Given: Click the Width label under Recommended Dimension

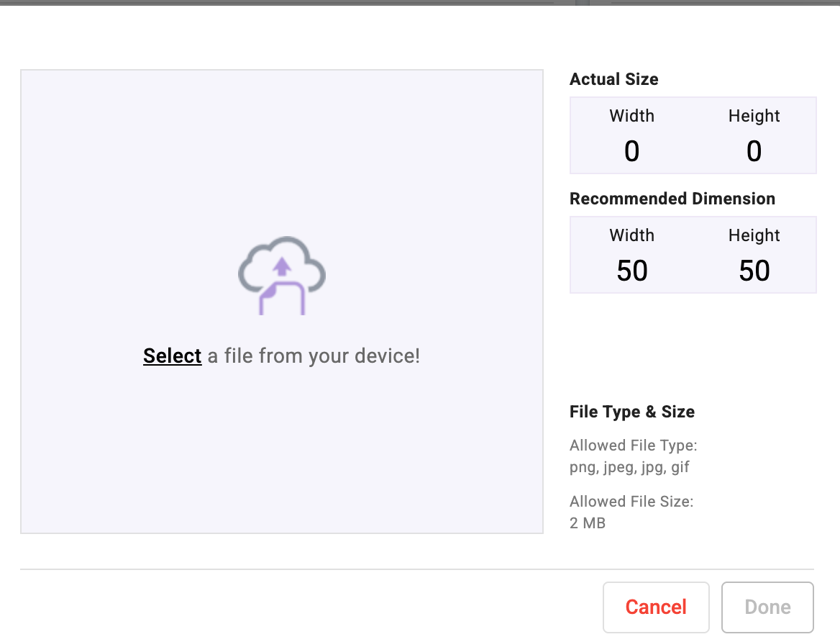Looking at the screenshot, I should click(631, 235).
